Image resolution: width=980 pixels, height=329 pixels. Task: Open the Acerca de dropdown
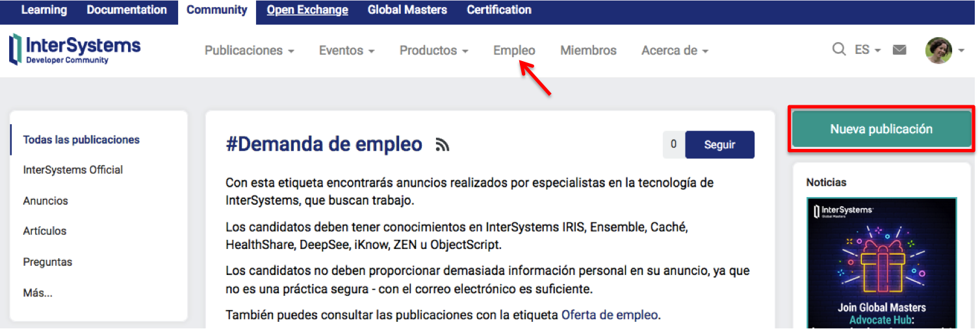(675, 51)
